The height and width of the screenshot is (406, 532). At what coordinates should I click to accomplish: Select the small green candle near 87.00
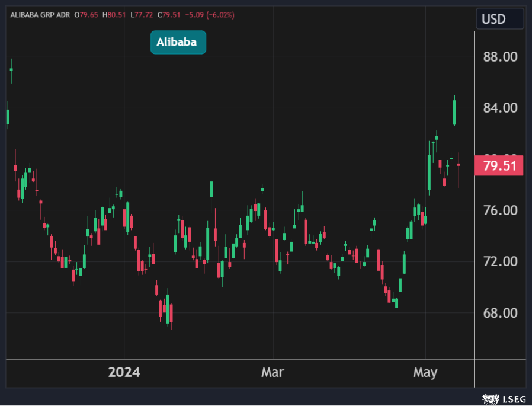click(11, 69)
